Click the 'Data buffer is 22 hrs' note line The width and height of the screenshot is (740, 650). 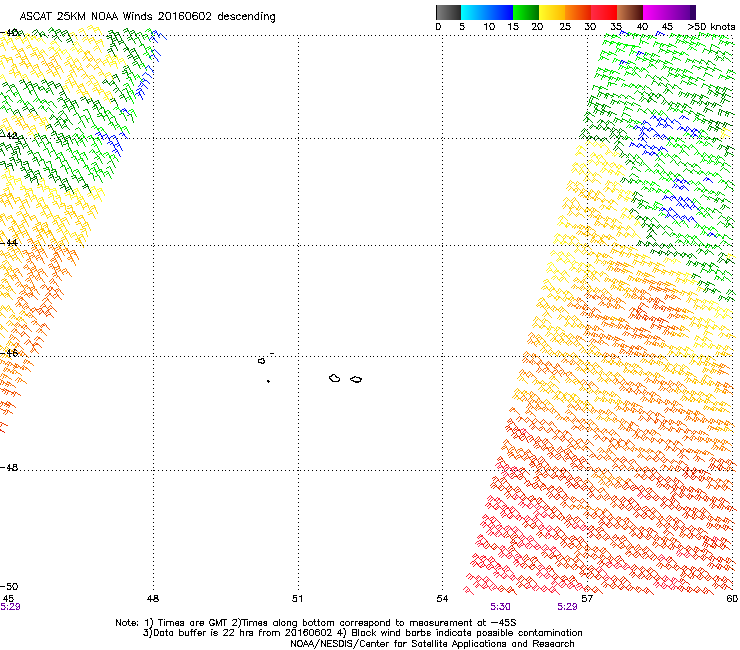362,633
